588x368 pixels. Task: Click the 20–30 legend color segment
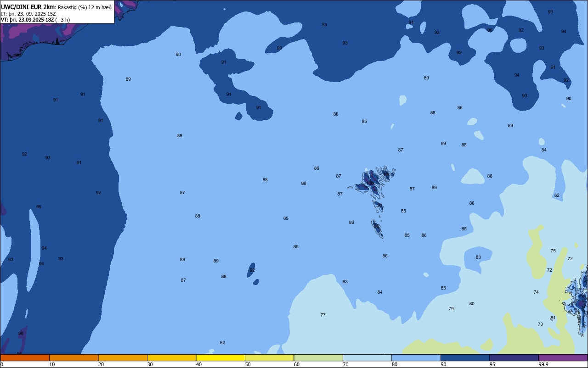[123, 357]
